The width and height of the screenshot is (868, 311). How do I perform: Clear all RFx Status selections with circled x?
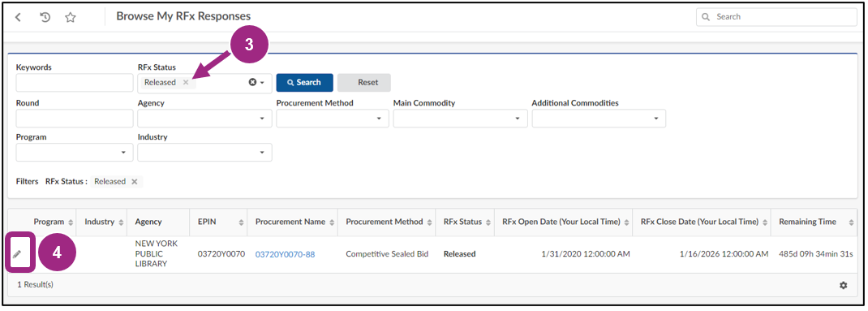252,82
